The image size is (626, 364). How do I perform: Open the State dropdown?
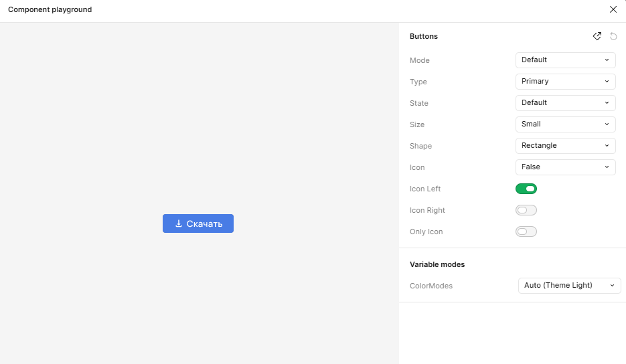565,103
